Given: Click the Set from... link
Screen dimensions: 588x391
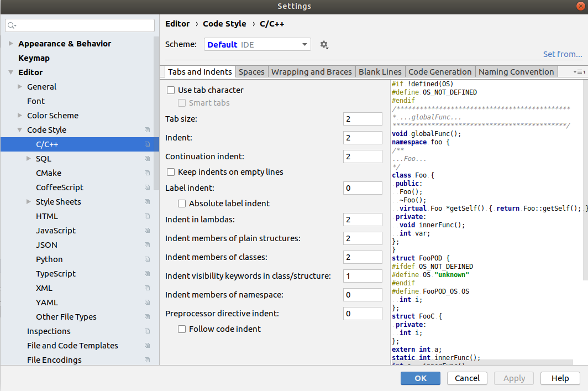Looking at the screenshot, I should (x=563, y=54).
